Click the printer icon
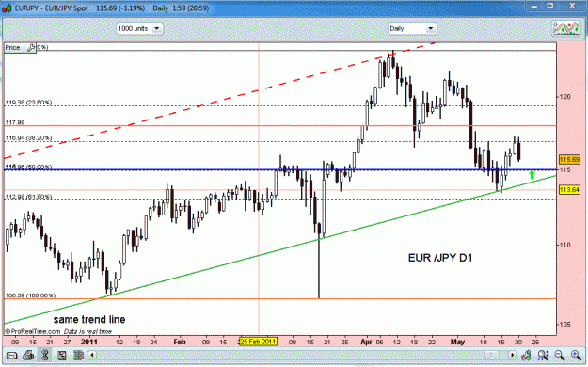 [28, 355]
